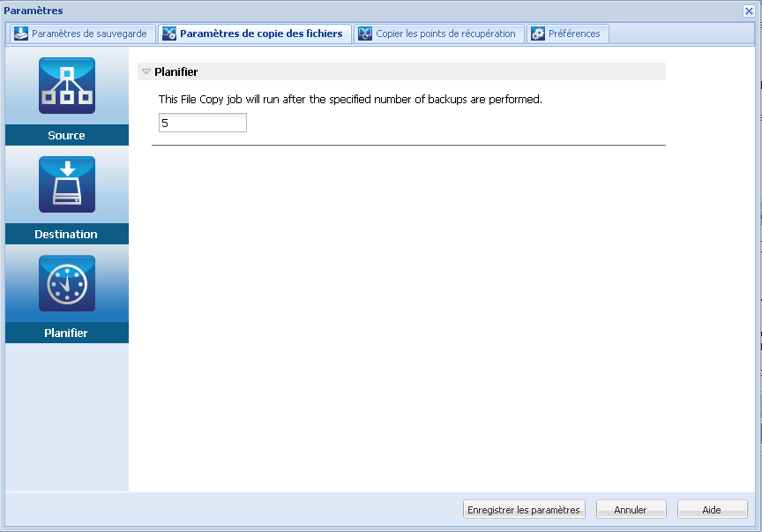The height and width of the screenshot is (532, 762).
Task: Open Copier les points de récupération tab
Action: 439,34
